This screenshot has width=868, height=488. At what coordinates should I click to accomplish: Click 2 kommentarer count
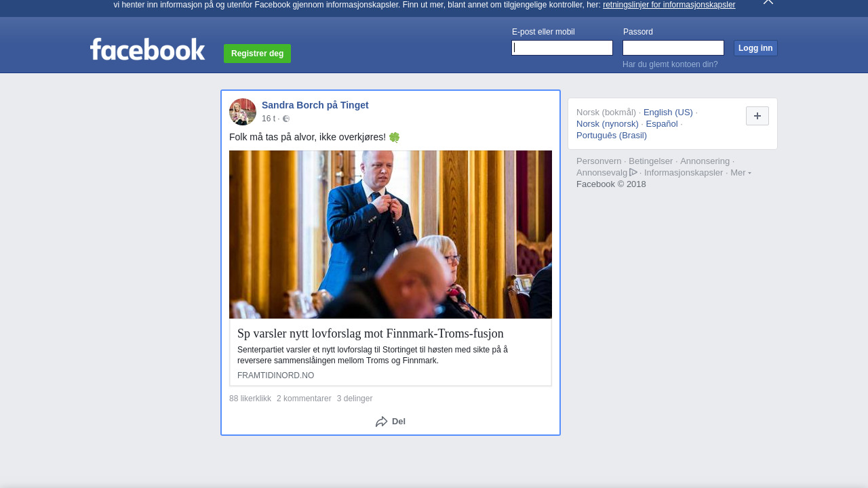304,399
